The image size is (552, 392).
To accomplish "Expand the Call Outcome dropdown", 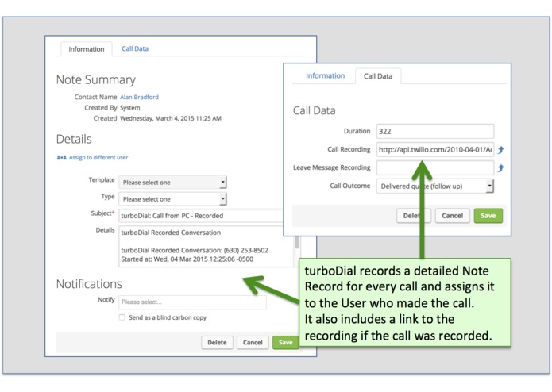I will [x=435, y=186].
